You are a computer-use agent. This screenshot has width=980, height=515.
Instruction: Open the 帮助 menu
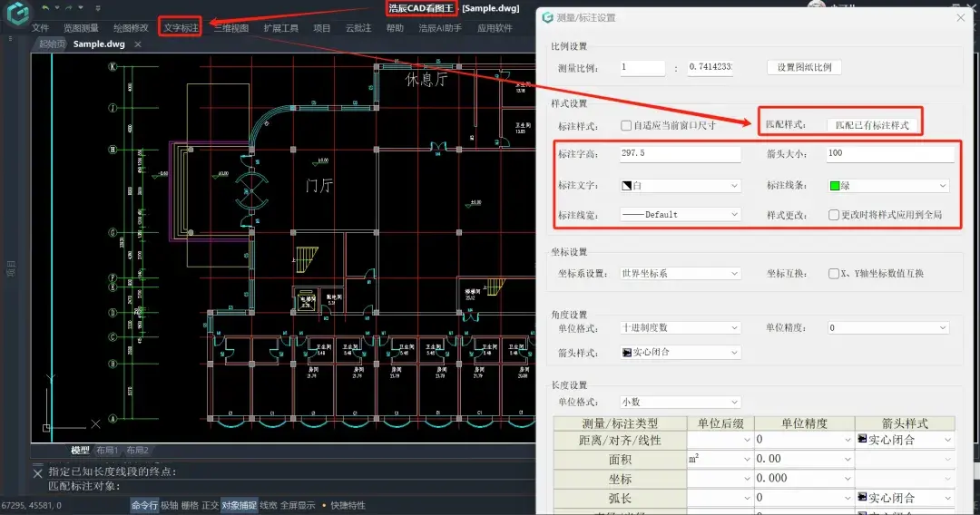(395, 28)
